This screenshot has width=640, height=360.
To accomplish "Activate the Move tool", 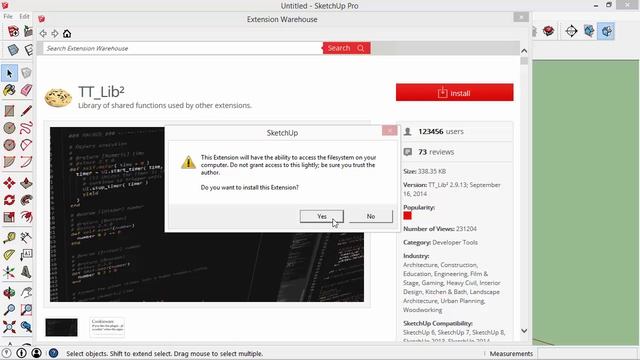I will tap(9, 182).
